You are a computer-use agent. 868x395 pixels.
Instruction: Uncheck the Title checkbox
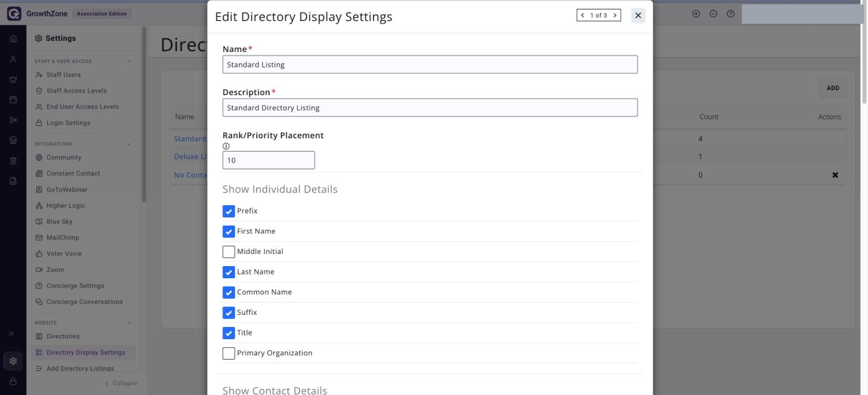tap(229, 333)
